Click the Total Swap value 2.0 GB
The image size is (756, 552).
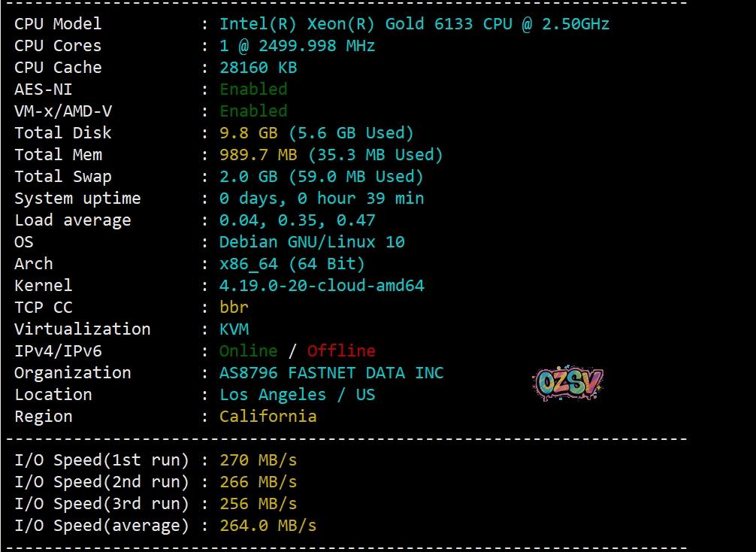click(249, 177)
